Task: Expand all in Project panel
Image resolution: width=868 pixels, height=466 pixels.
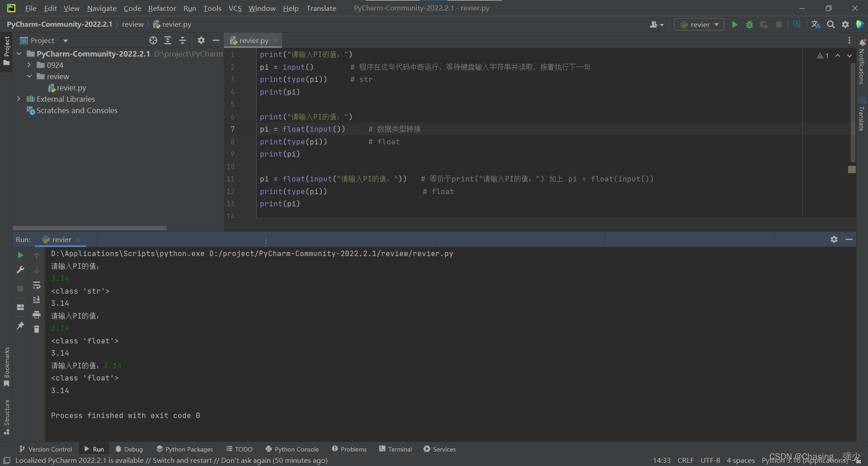Action: click(168, 40)
